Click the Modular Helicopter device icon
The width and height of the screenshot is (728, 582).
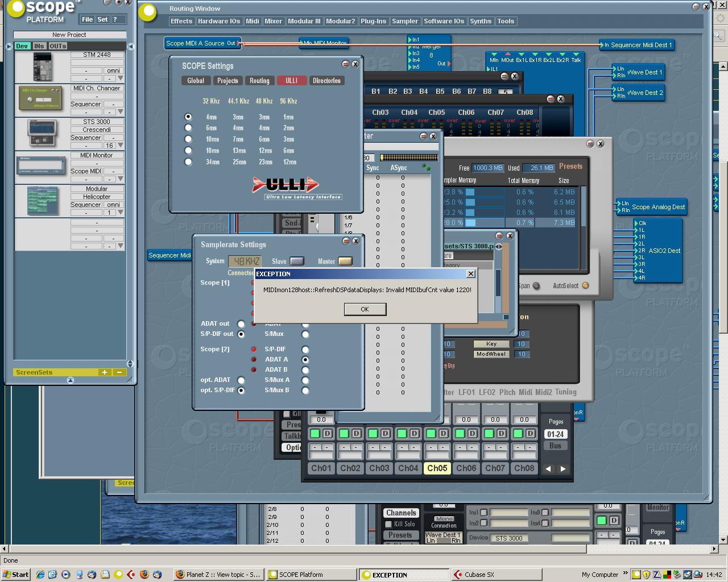[43, 201]
